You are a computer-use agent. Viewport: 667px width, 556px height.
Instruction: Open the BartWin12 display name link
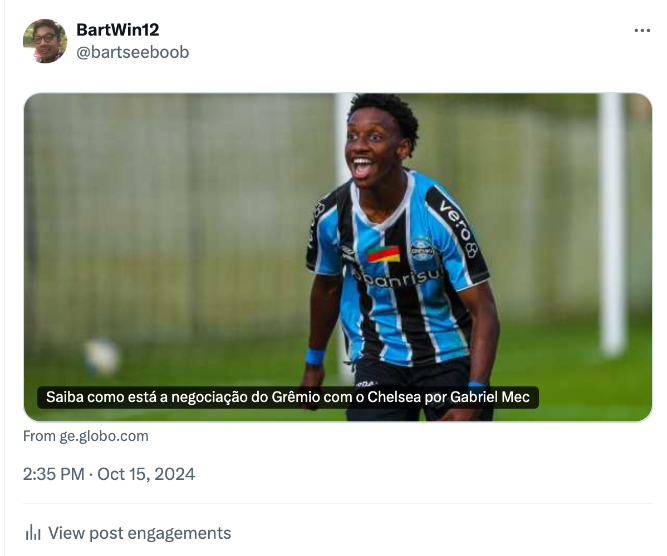pos(118,30)
